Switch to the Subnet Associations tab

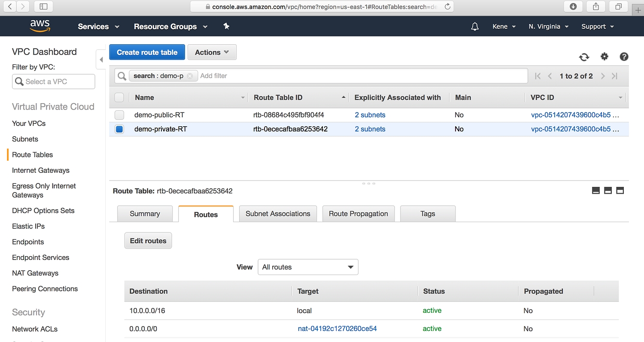(278, 214)
